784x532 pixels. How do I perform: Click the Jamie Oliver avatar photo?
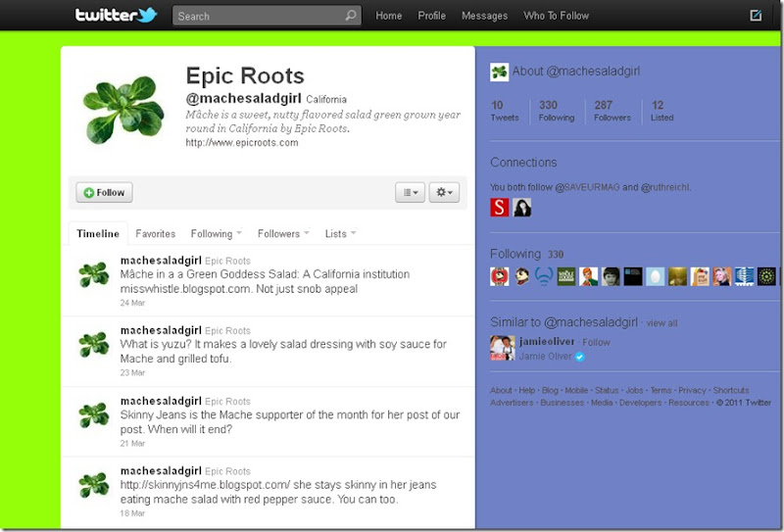[x=502, y=348]
